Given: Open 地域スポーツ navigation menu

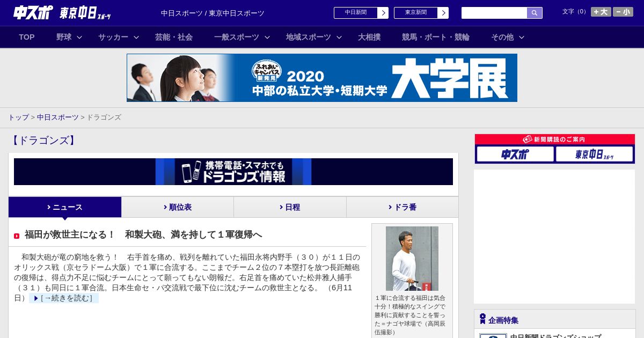Looking at the screenshot, I should click(x=309, y=37).
